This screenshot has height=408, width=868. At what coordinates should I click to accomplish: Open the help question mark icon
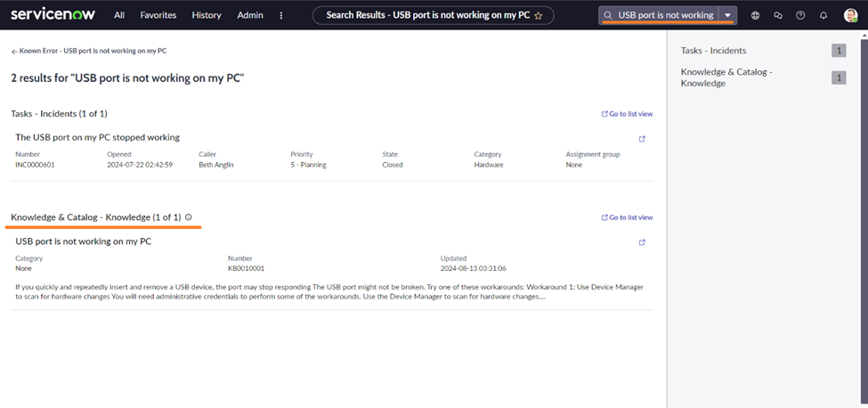pyautogui.click(x=800, y=15)
